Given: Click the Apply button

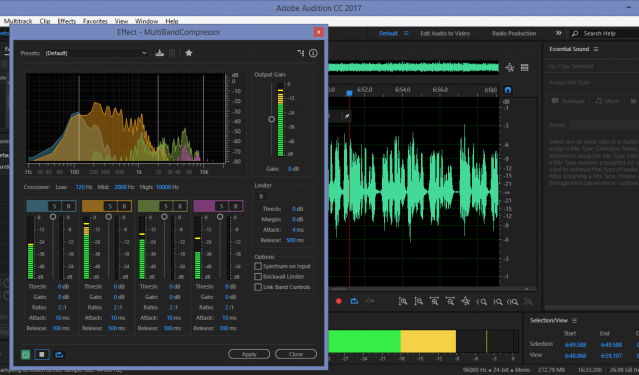Looking at the screenshot, I should click(x=249, y=354).
